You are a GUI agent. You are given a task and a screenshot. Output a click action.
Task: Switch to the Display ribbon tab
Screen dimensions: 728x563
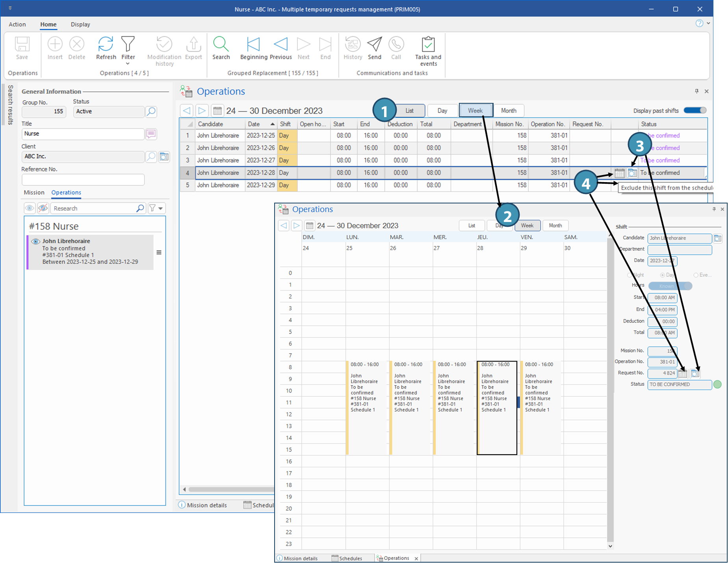click(80, 24)
